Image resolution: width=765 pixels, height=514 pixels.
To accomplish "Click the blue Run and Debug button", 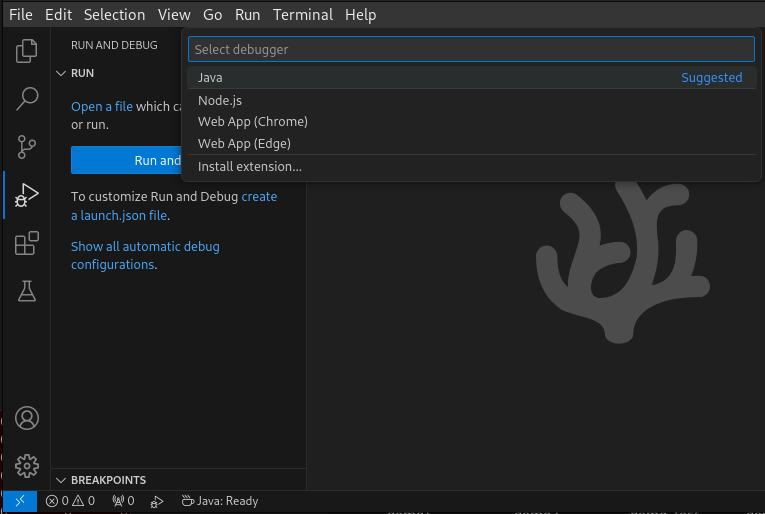I will tap(126, 160).
